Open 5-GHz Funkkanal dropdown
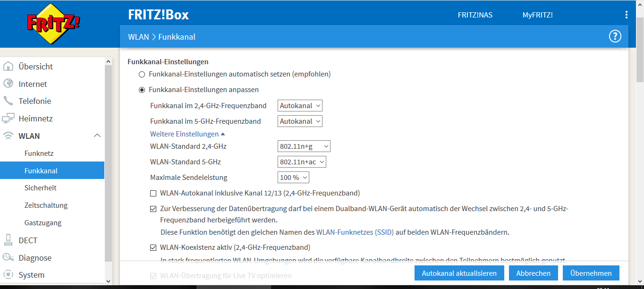This screenshot has width=644, height=289. click(300, 121)
